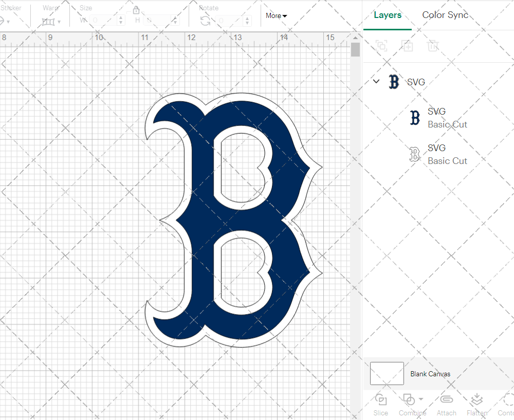The height and width of the screenshot is (420, 514).
Task: Click the Contour icon
Action: point(508,400)
